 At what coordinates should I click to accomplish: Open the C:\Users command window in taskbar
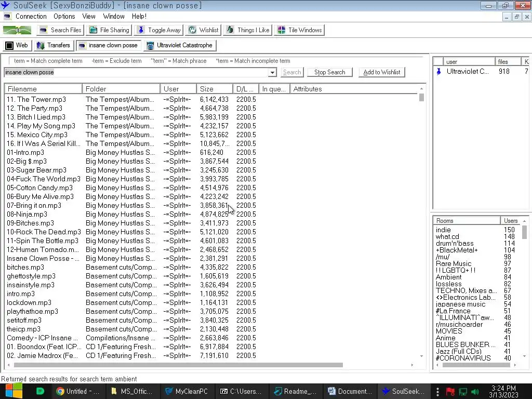242,391
